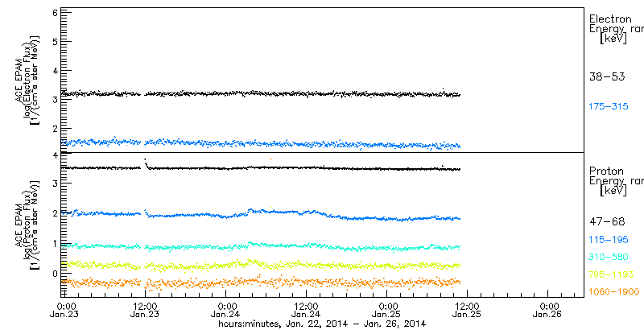Click the hours:minutes date range caption
This screenshot has height=330, width=644.
tap(322, 324)
